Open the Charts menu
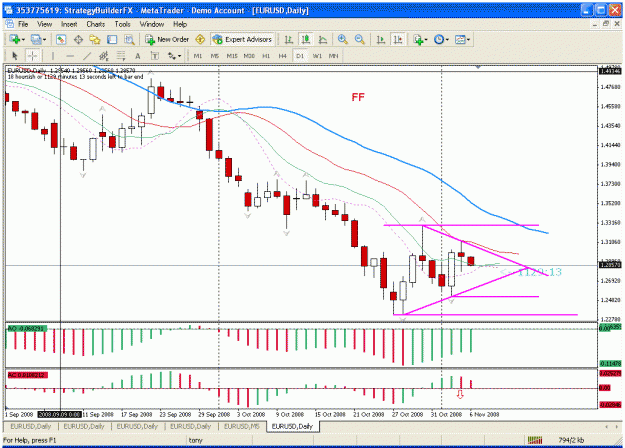625x448 pixels. (x=96, y=24)
